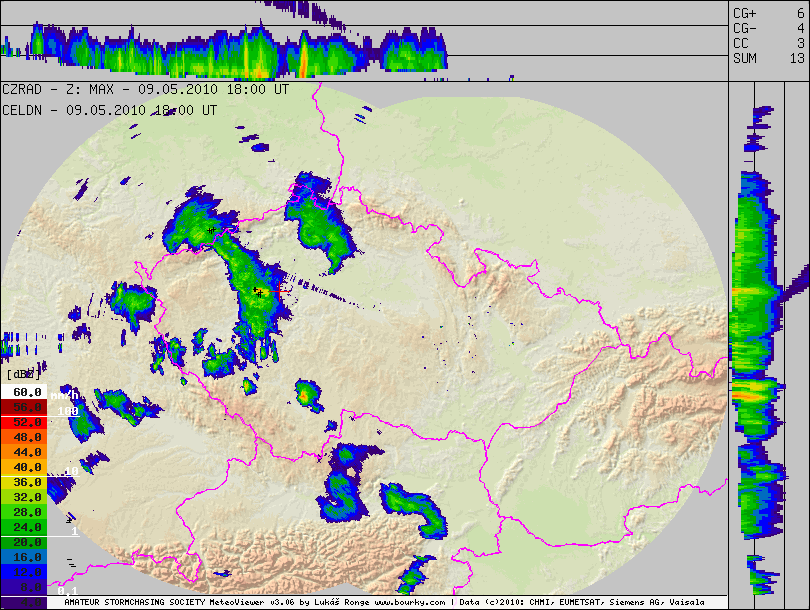The image size is (810, 610).
Task: Select the CG+ lightning count label
Action: (x=745, y=13)
